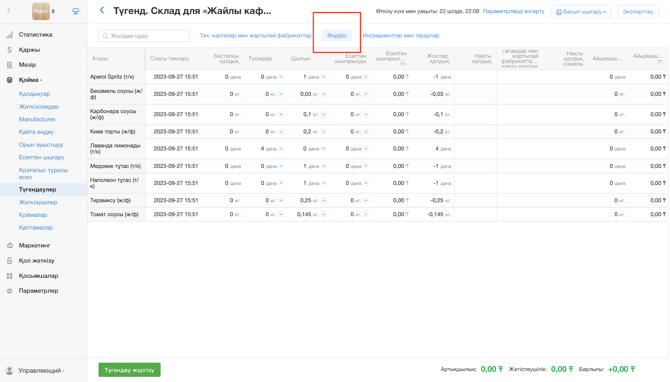
Task: Collapse the Қойма section
Action: tap(30, 80)
